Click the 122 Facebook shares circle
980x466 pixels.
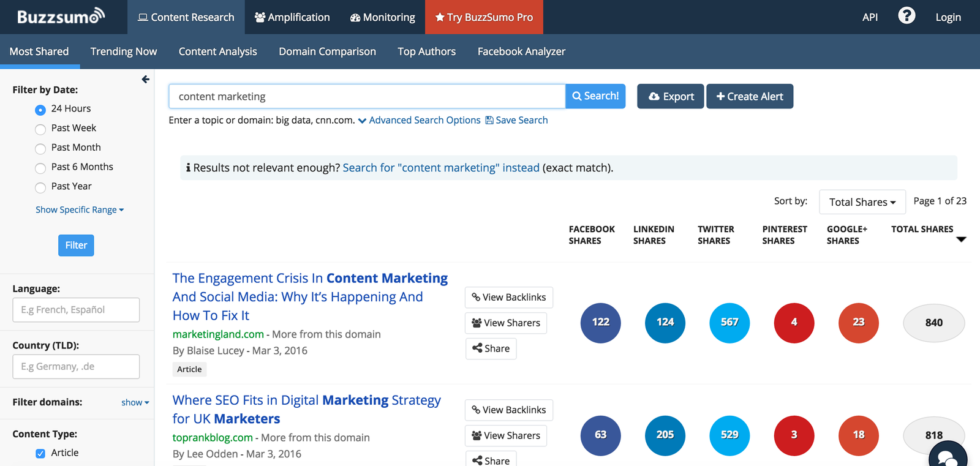601,323
